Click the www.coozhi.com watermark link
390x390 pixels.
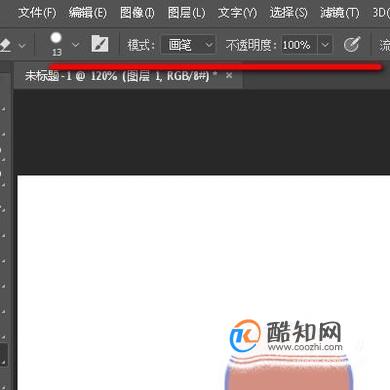click(x=305, y=347)
